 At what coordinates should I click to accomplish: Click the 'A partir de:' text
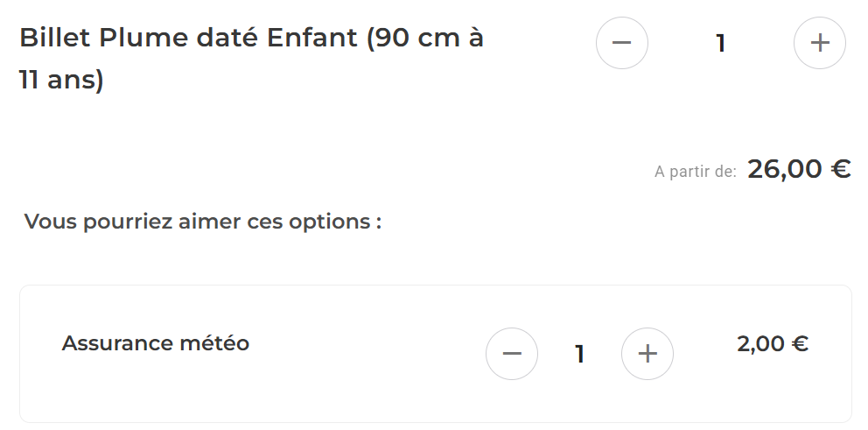(x=695, y=172)
